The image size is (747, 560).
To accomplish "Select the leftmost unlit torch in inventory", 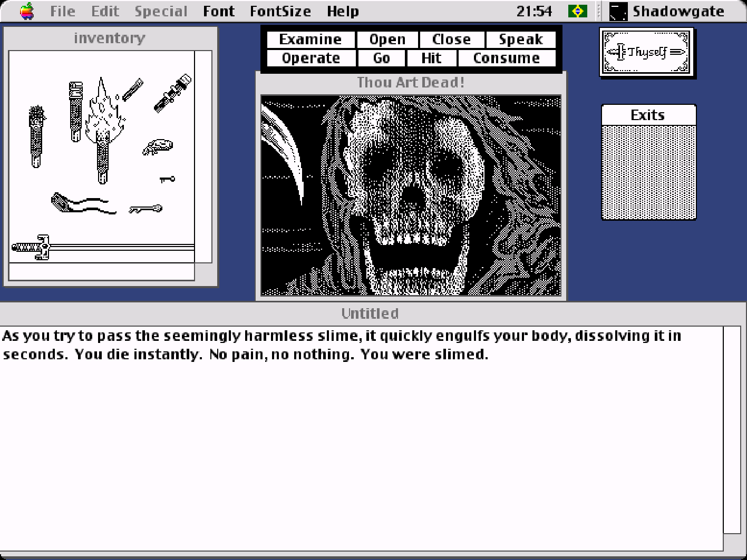I will (x=36, y=137).
